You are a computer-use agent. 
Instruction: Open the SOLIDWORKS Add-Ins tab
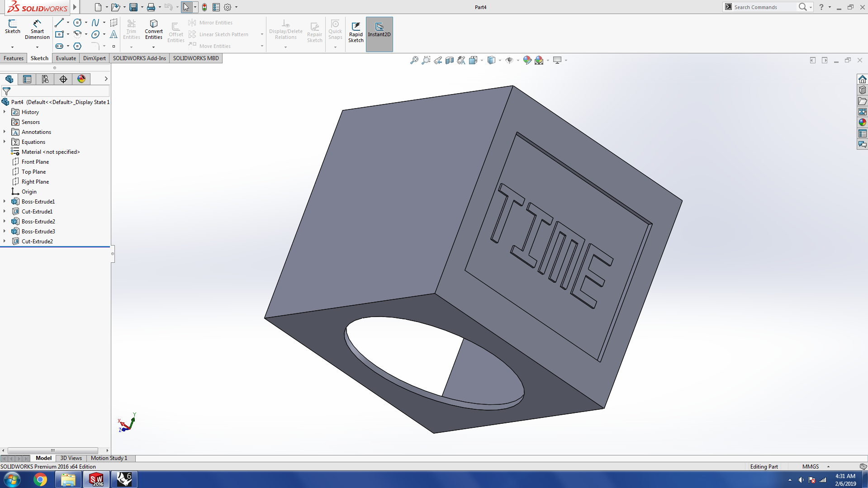pyautogui.click(x=139, y=58)
